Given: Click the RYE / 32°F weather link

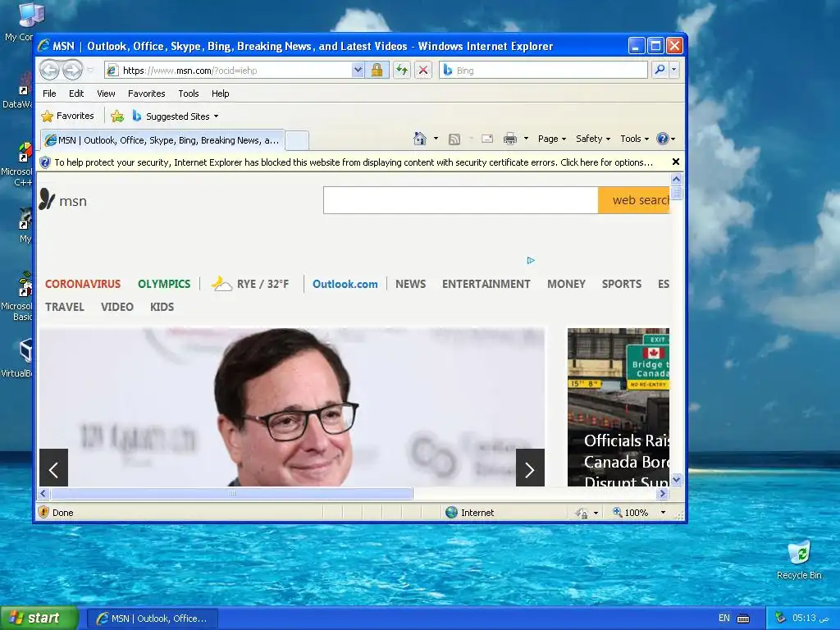Looking at the screenshot, I should tap(249, 284).
